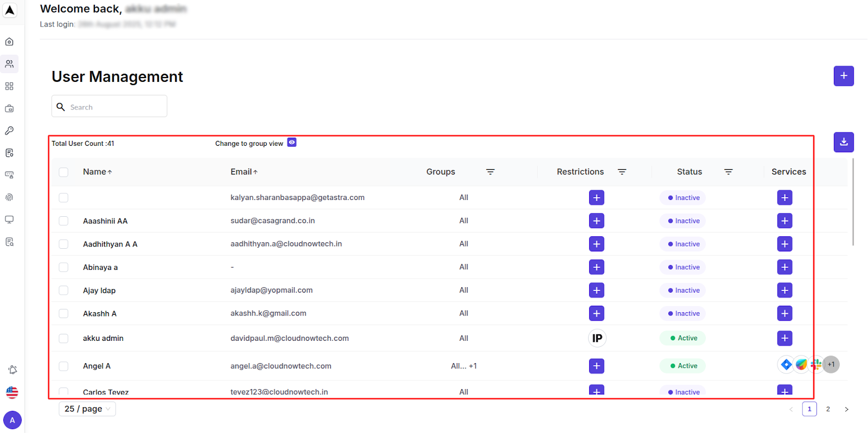This screenshot has height=433, width=868.
Task: Click the Slack service icon for Angel A
Action: pyautogui.click(x=816, y=365)
